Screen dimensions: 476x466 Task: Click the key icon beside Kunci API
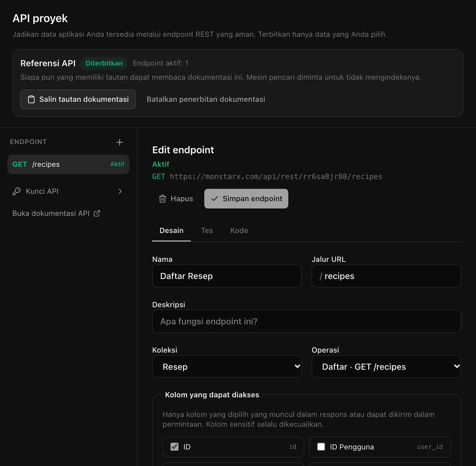[17, 191]
